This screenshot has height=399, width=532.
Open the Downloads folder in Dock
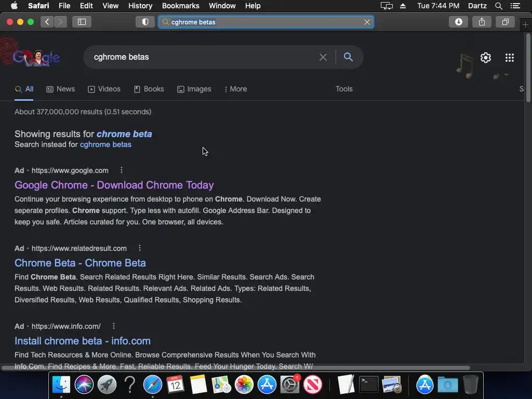click(x=447, y=385)
